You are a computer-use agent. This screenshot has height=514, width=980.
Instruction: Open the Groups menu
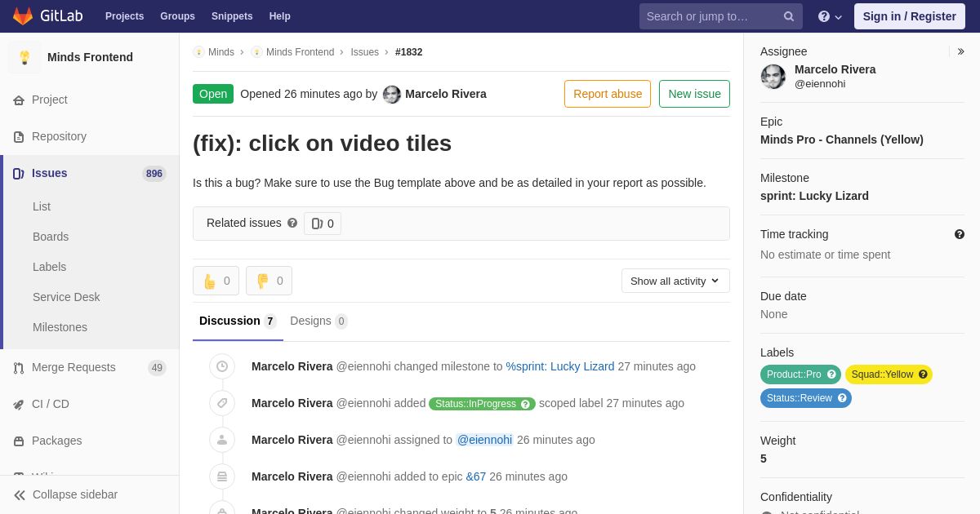(177, 16)
